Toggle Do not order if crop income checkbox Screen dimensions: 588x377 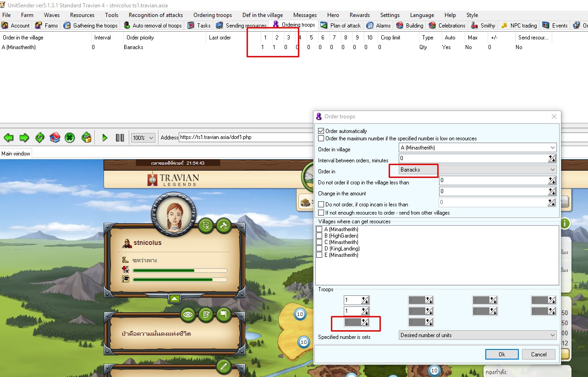point(321,205)
